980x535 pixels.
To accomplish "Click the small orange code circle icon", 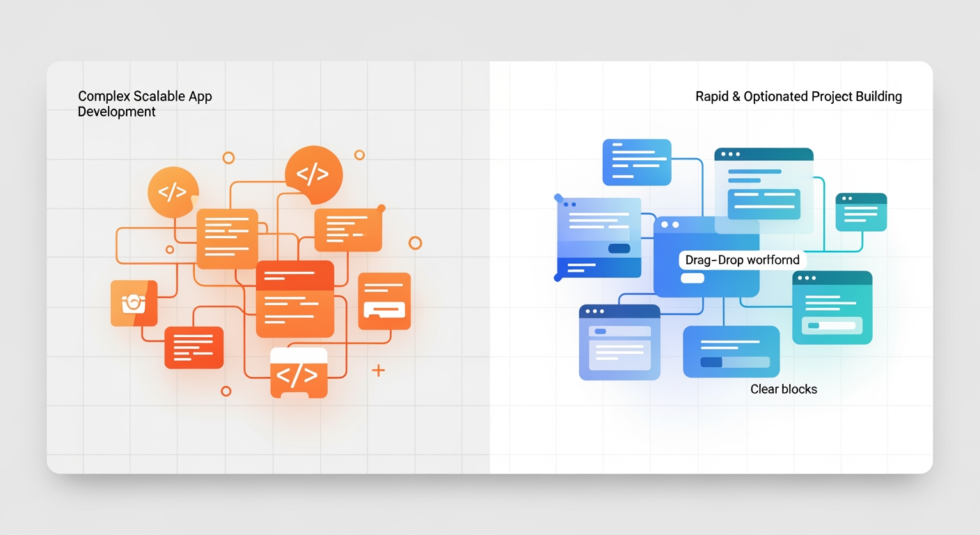I will (x=173, y=192).
